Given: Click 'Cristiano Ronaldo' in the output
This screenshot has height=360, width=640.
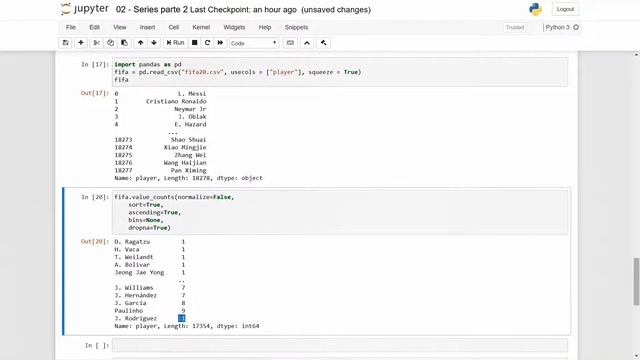Looking at the screenshot, I should [x=176, y=101].
